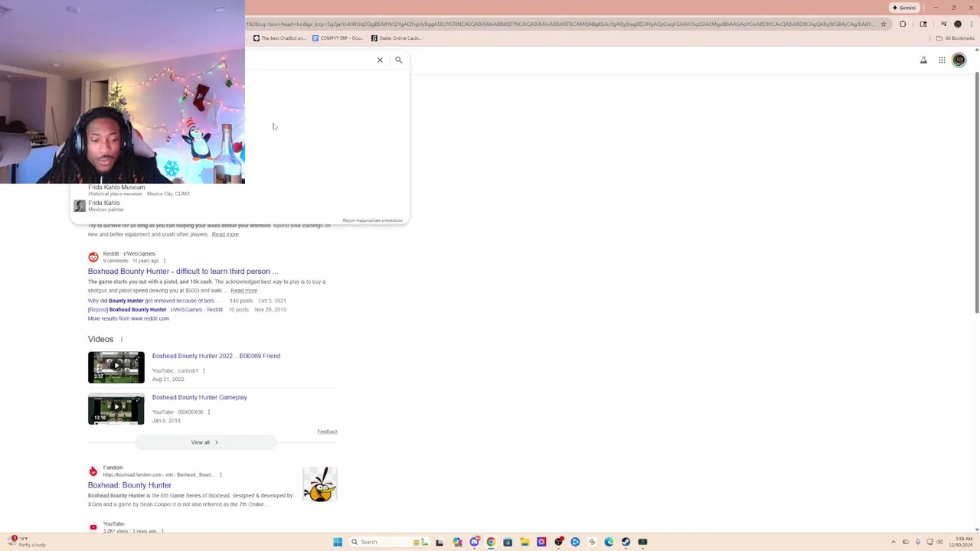980x551 pixels.
Task: Play the 3:37 video thumbnail
Action: [x=116, y=367]
